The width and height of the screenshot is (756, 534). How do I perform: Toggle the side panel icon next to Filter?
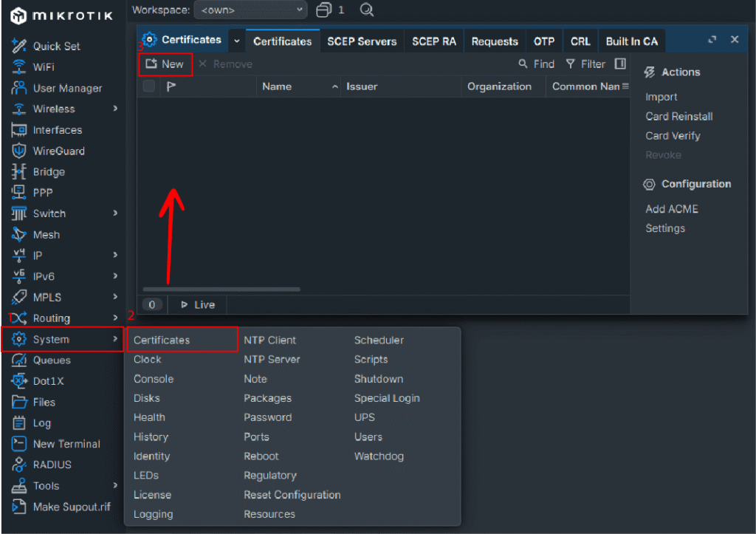click(x=620, y=64)
